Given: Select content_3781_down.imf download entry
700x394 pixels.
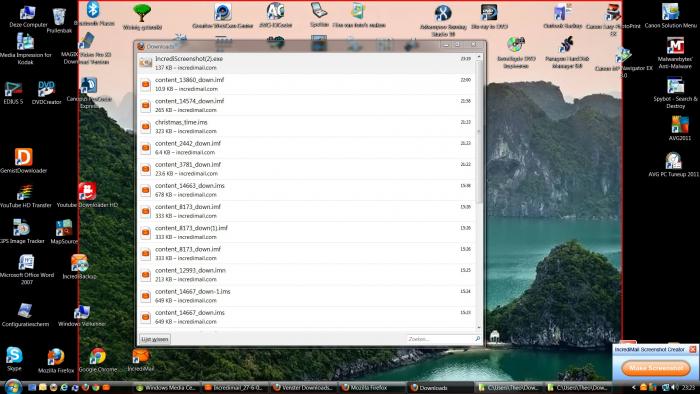Looking at the screenshot, I should [306, 169].
